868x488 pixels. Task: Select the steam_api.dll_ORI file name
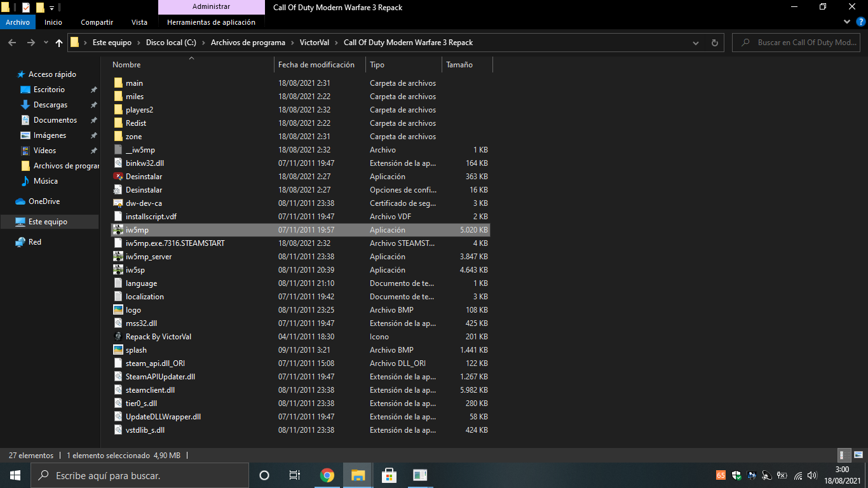click(x=156, y=363)
